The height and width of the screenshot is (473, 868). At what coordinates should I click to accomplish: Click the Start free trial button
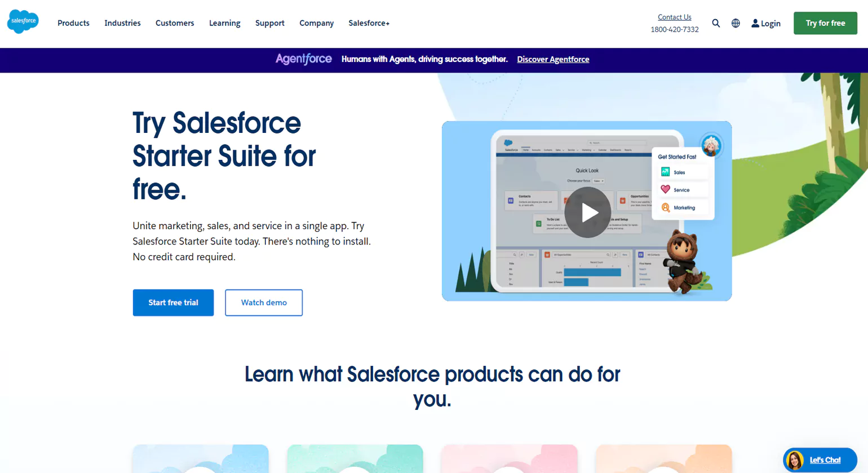click(173, 302)
